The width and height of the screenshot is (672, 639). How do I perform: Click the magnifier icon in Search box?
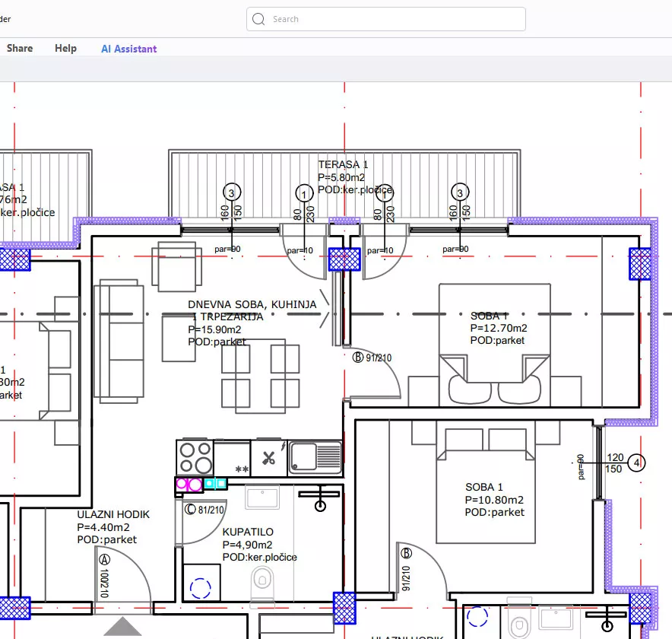pyautogui.click(x=258, y=19)
